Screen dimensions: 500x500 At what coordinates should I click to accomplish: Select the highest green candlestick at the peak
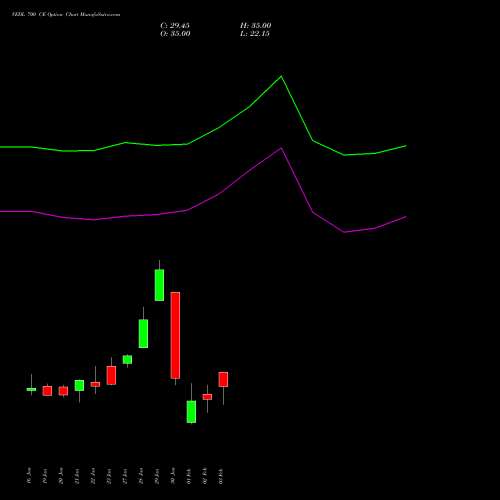159,285
